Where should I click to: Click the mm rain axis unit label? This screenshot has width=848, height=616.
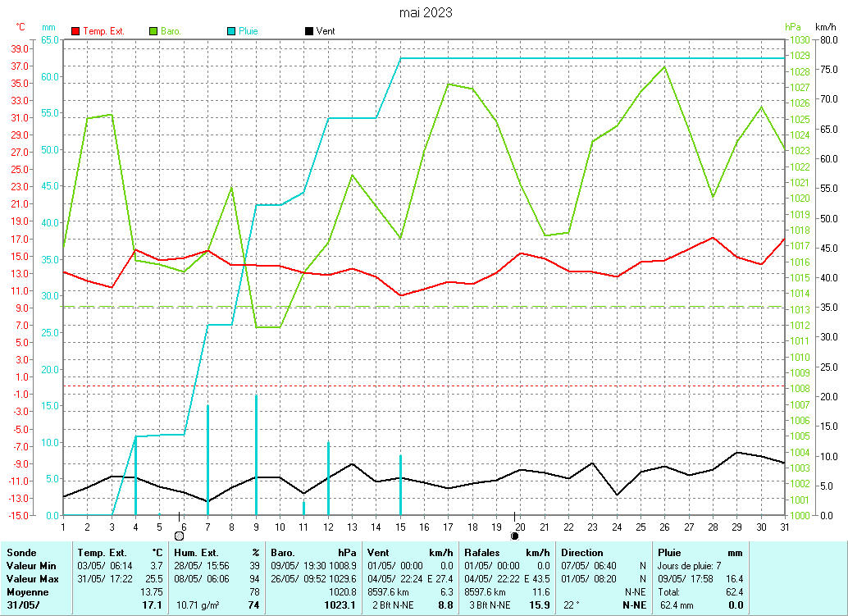[48, 27]
